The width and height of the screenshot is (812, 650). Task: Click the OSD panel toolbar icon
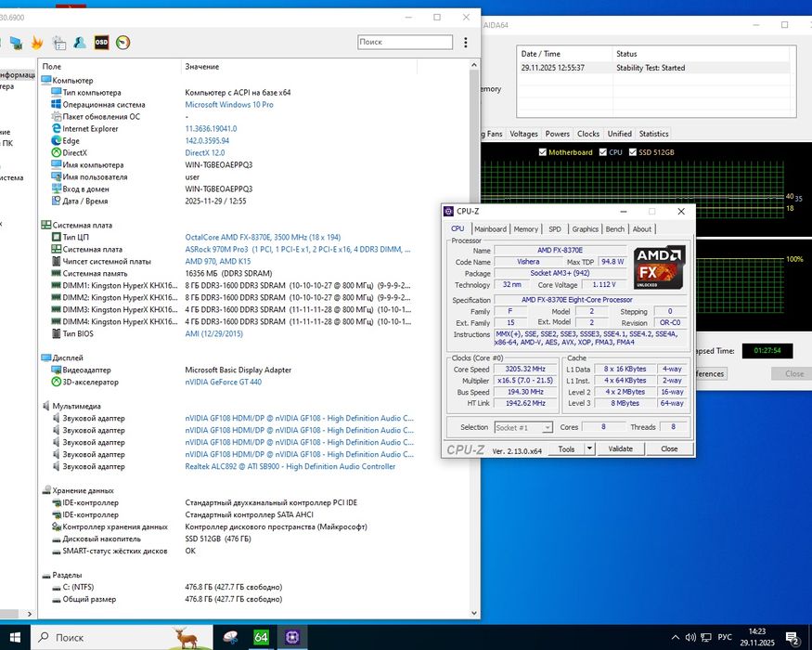pos(101,43)
